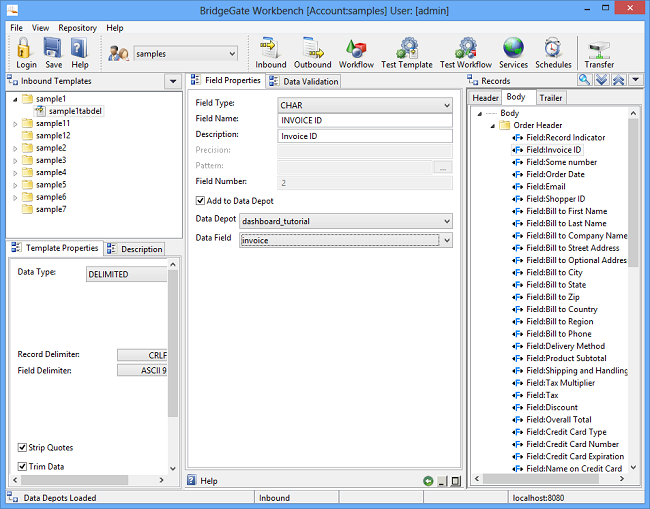Click the Save floppy disk icon
Image resolution: width=650 pixels, height=509 pixels.
pos(53,48)
